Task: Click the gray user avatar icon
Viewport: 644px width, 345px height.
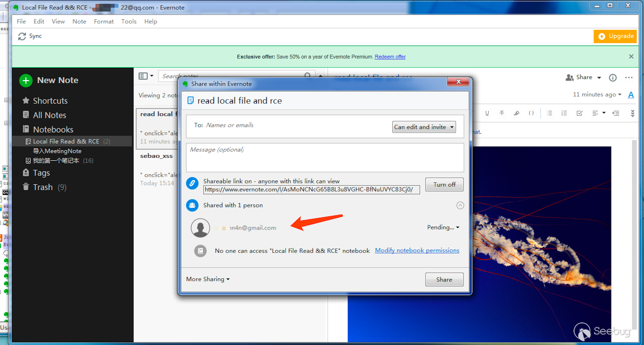Action: 200,228
